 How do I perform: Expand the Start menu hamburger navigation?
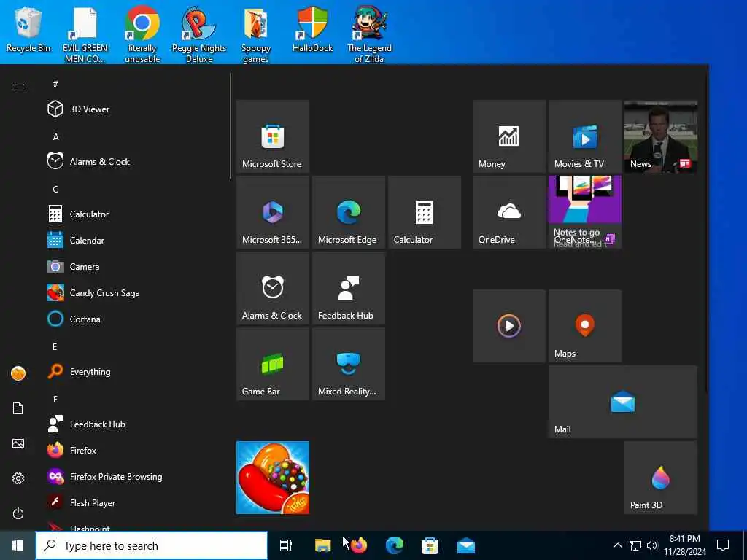point(18,85)
